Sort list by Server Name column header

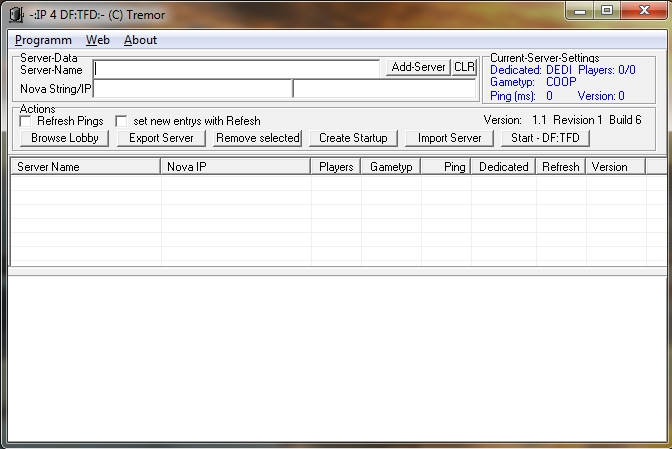85,167
